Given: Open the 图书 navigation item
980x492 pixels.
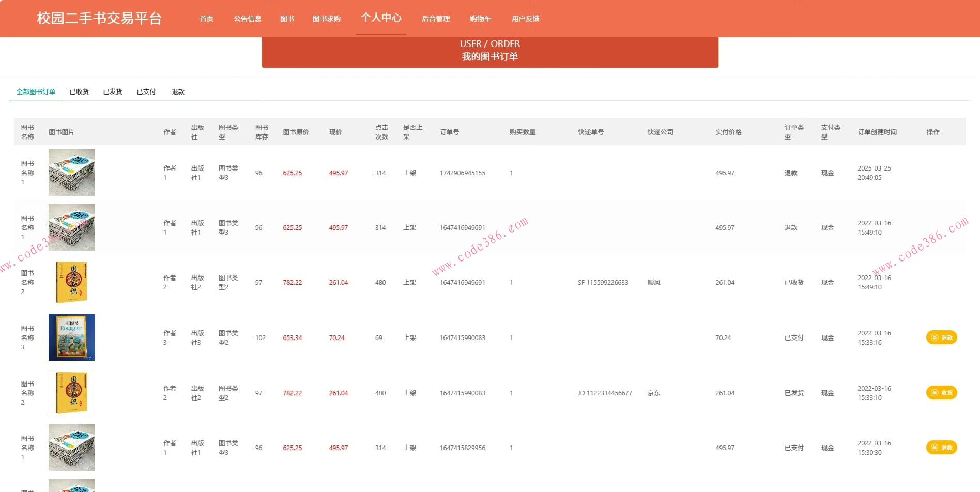Looking at the screenshot, I should coord(287,19).
